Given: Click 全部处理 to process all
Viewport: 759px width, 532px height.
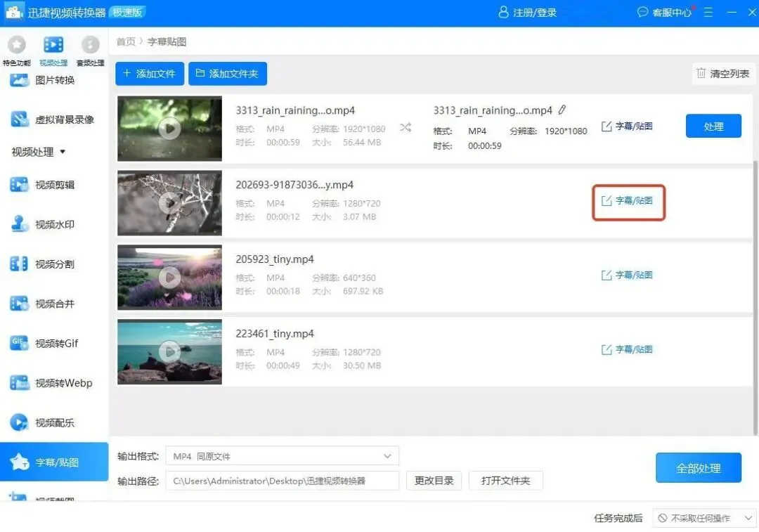Looking at the screenshot, I should (x=699, y=468).
